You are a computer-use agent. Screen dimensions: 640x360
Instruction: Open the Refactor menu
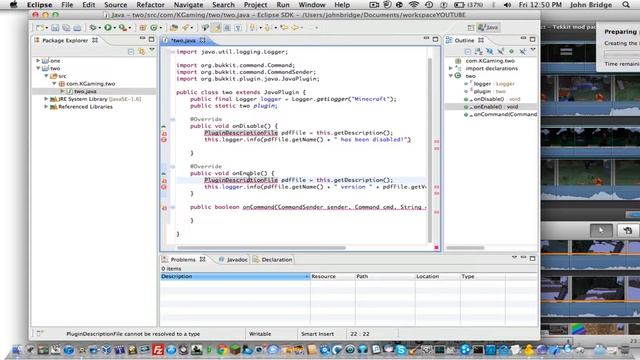click(x=150, y=5)
